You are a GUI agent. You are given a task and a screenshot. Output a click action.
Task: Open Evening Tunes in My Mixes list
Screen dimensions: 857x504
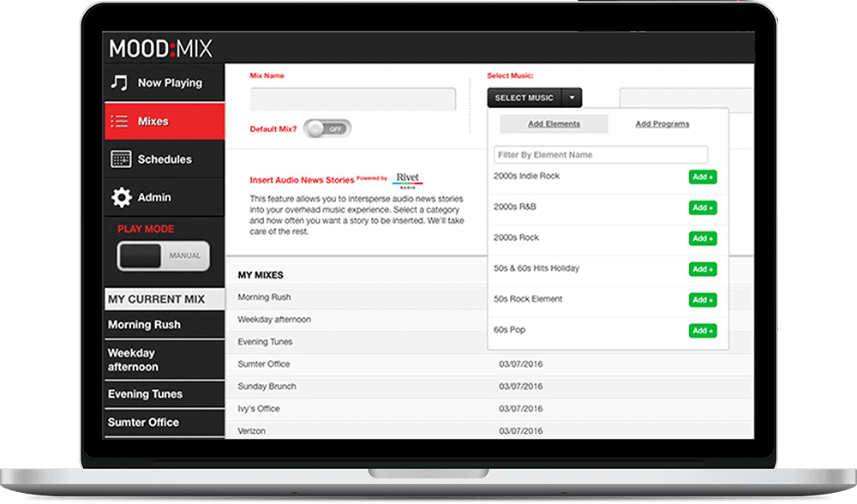click(x=265, y=342)
